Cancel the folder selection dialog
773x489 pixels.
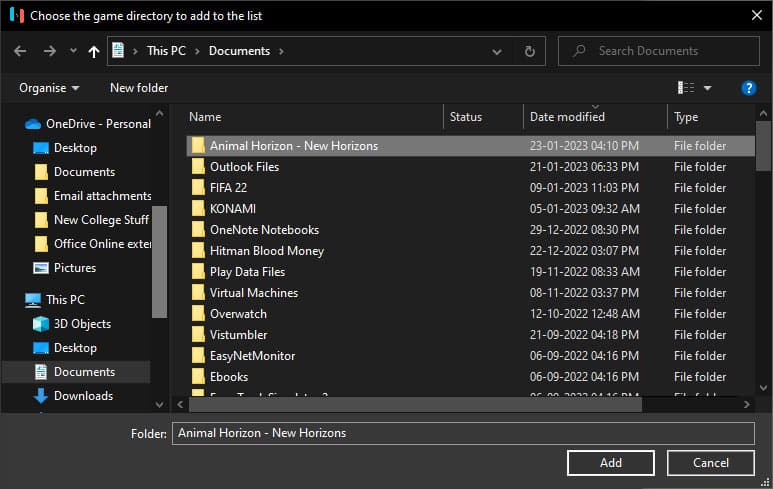[x=711, y=462]
